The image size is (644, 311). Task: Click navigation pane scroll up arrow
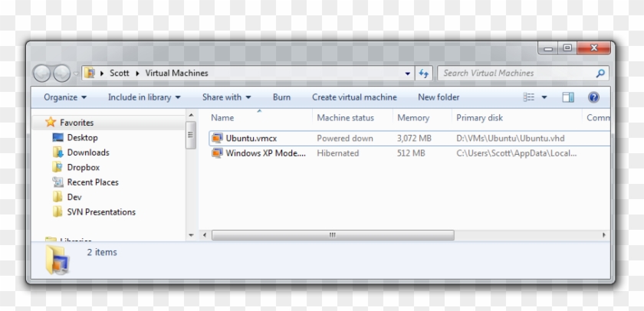click(191, 115)
